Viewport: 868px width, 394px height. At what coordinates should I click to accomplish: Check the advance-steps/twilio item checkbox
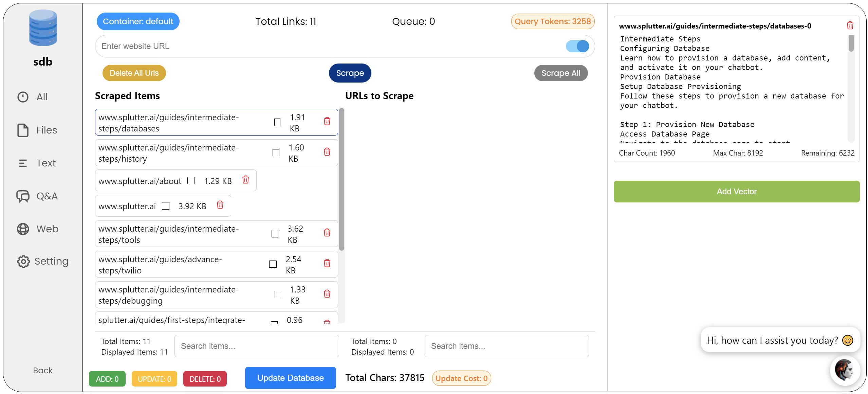[x=273, y=264]
